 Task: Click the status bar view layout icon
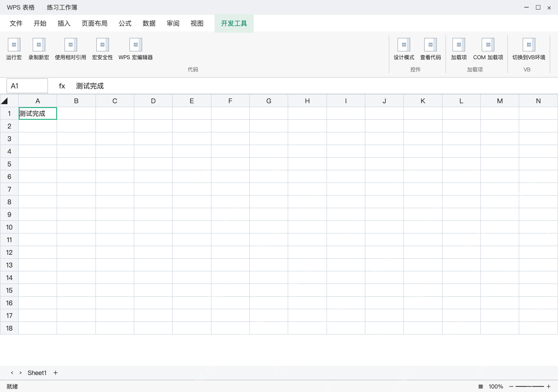480,386
